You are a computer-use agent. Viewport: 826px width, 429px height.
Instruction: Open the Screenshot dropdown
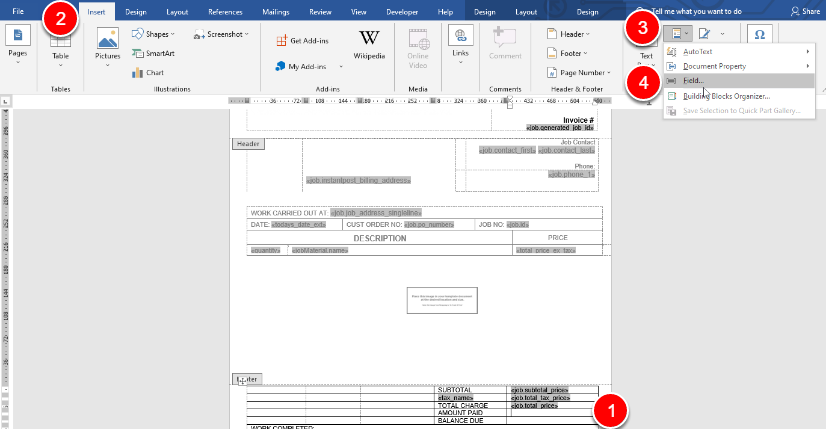coord(221,34)
